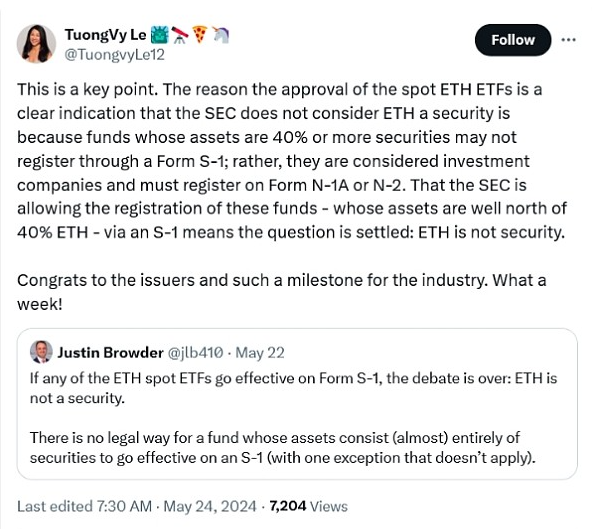Image resolution: width=592 pixels, height=529 pixels.
Task: Click the telescope emoji beside the name
Action: click(180, 35)
